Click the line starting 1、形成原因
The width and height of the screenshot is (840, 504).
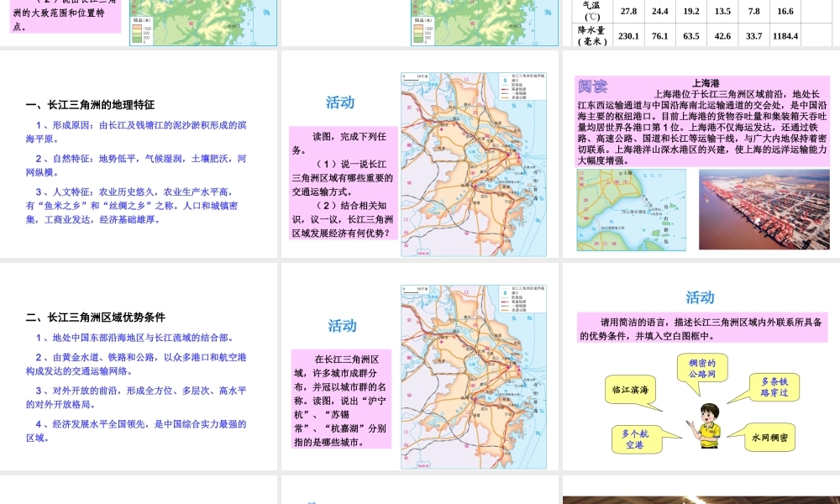[x=136, y=132]
